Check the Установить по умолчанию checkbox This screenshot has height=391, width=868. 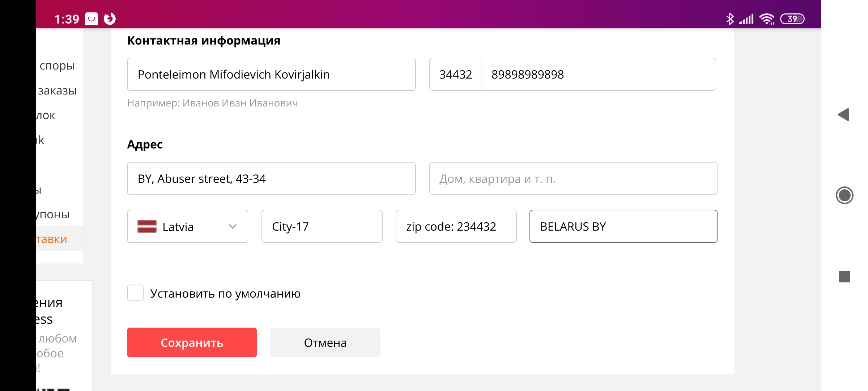click(x=135, y=293)
